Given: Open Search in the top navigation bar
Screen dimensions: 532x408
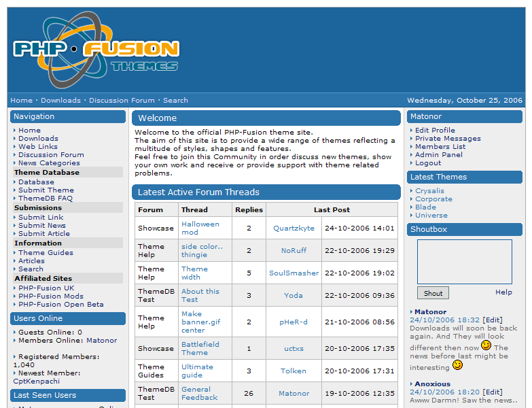Looking at the screenshot, I should point(175,101).
